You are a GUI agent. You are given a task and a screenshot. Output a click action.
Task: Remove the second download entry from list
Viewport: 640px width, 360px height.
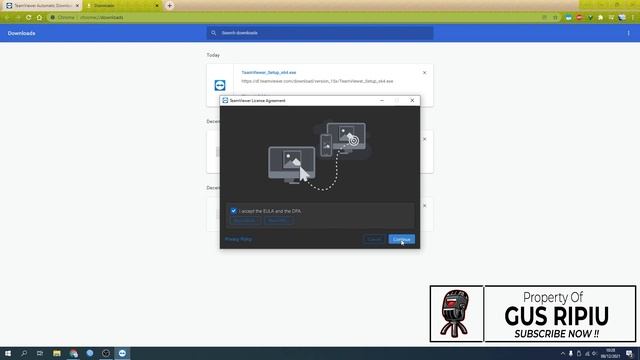coord(424,139)
